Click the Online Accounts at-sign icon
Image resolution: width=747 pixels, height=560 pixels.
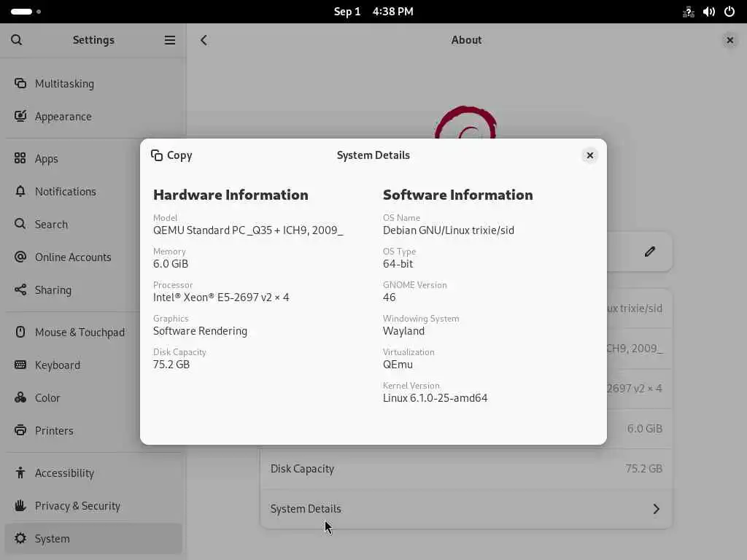(x=20, y=257)
